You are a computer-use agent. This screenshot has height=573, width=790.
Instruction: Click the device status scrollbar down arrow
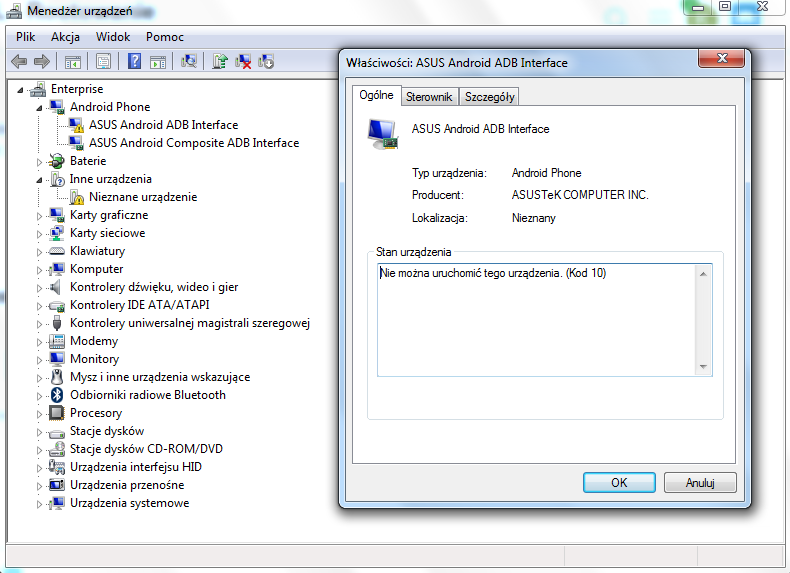pyautogui.click(x=704, y=367)
